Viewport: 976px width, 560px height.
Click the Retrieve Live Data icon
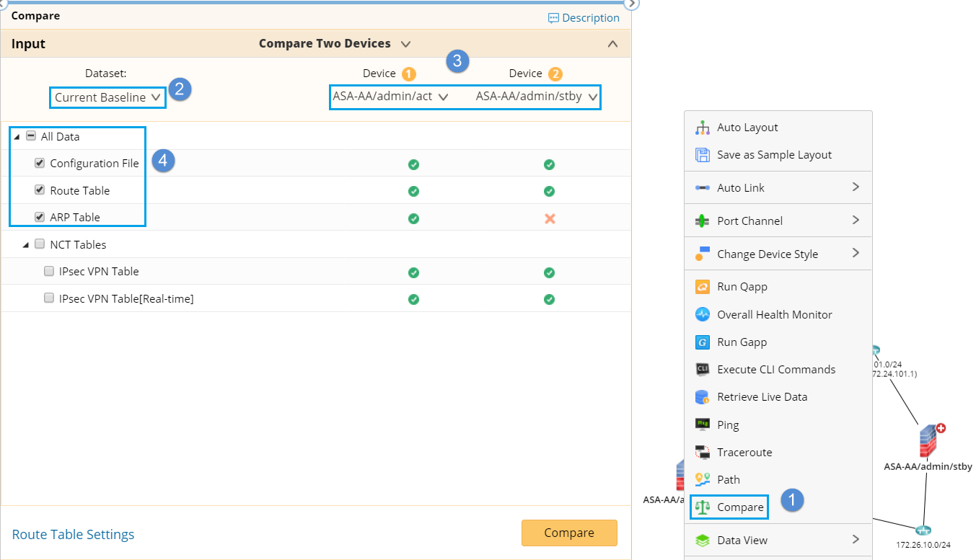tap(702, 397)
